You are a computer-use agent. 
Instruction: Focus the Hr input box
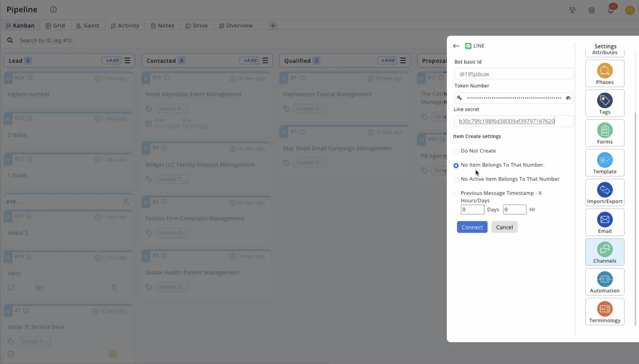[515, 210]
